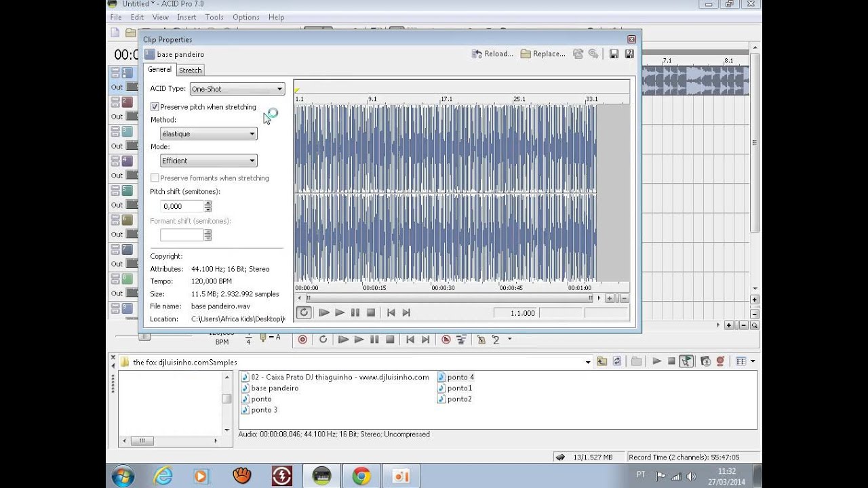Click Stop in the main transport bar
This screenshot has width=868, height=488.
[x=390, y=340]
